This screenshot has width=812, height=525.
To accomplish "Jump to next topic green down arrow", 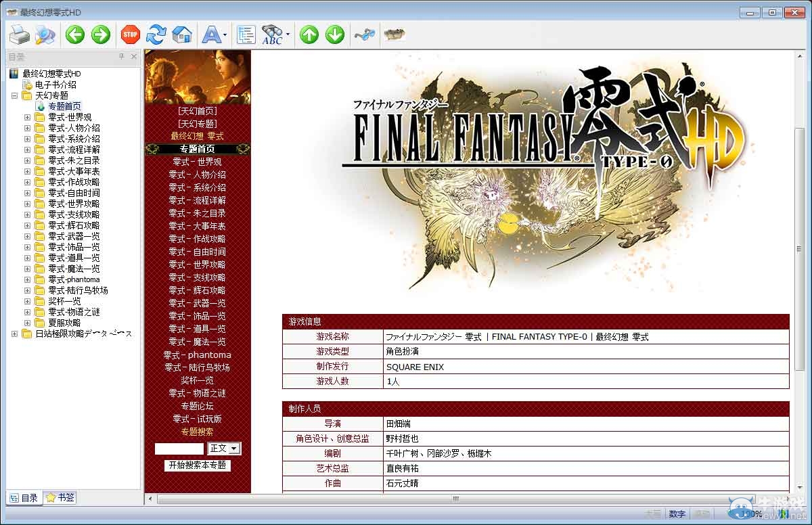I will point(335,34).
